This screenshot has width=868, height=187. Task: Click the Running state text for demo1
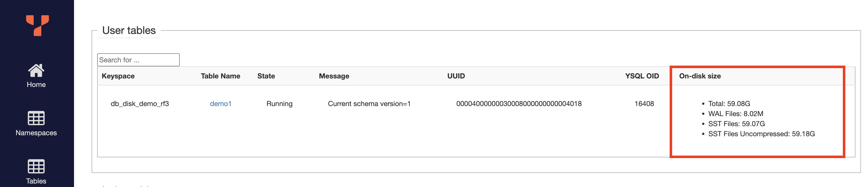[279, 104]
